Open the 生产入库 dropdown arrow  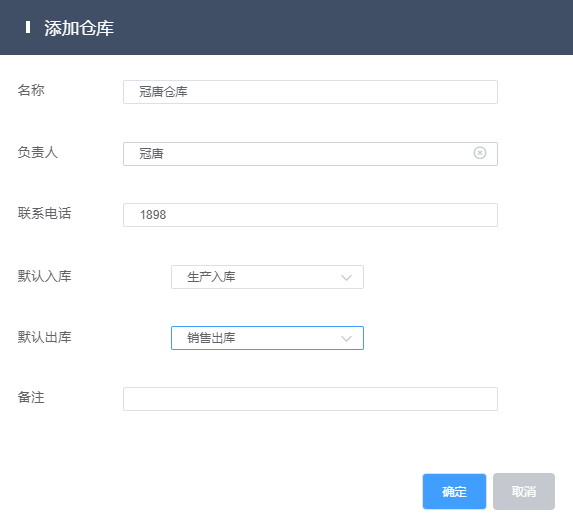(x=346, y=278)
